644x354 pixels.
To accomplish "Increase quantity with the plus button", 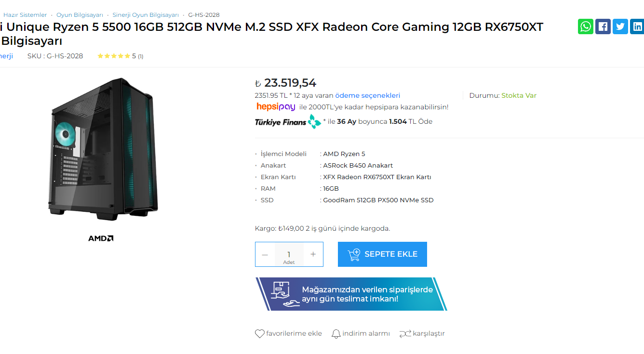I will tap(313, 254).
